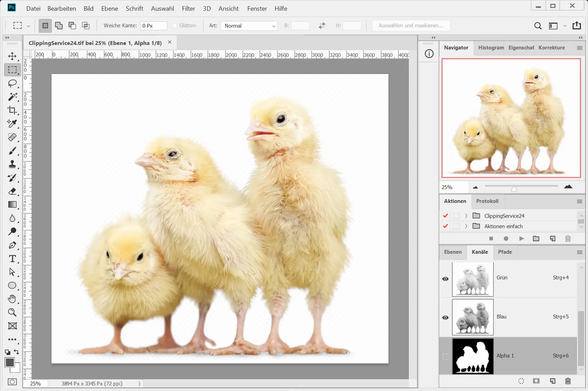The image size is (588, 391).
Task: Select the Lasso tool
Action: tap(12, 83)
